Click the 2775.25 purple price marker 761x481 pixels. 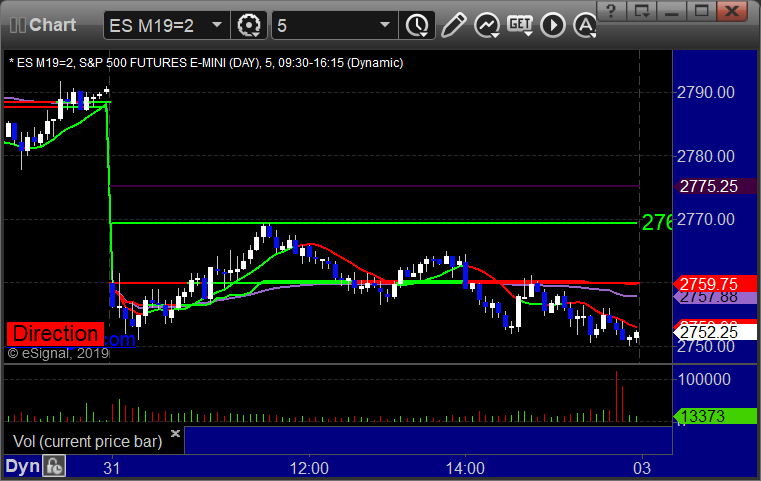point(715,186)
